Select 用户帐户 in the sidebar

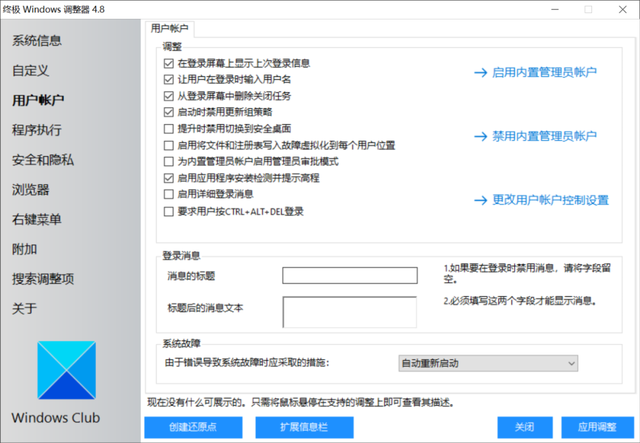(38, 100)
